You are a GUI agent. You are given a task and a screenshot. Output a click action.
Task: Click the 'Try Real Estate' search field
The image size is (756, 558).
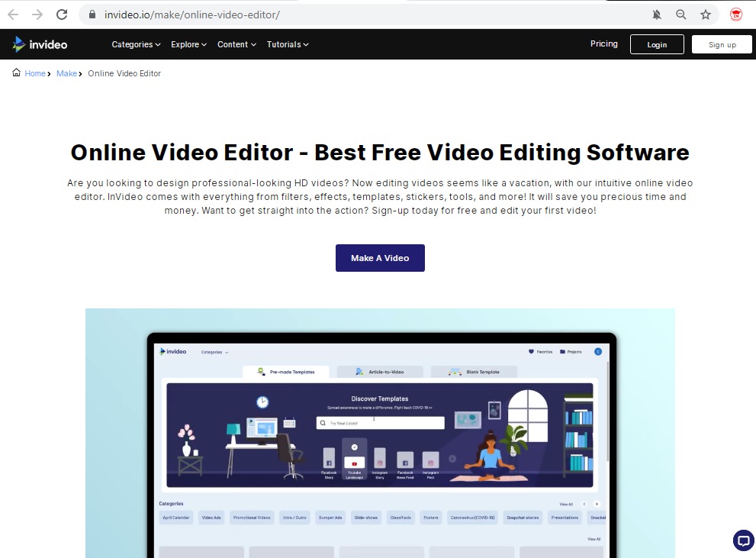[379, 422]
